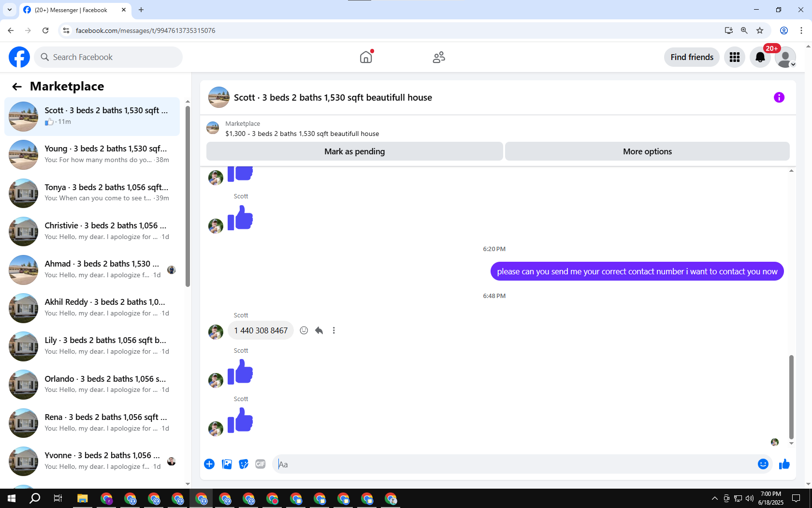Go back in browser history

[11, 30]
